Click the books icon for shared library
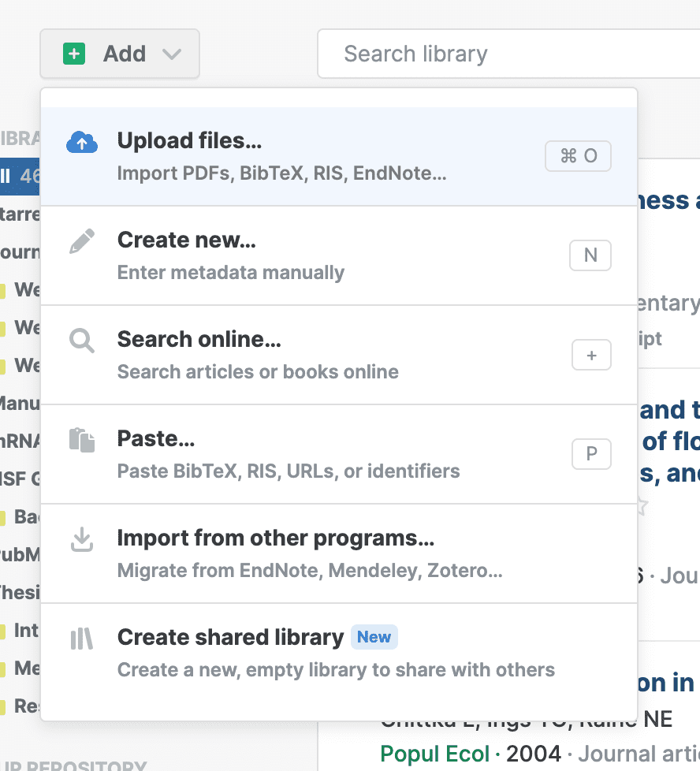This screenshot has width=700, height=771. tap(82, 639)
